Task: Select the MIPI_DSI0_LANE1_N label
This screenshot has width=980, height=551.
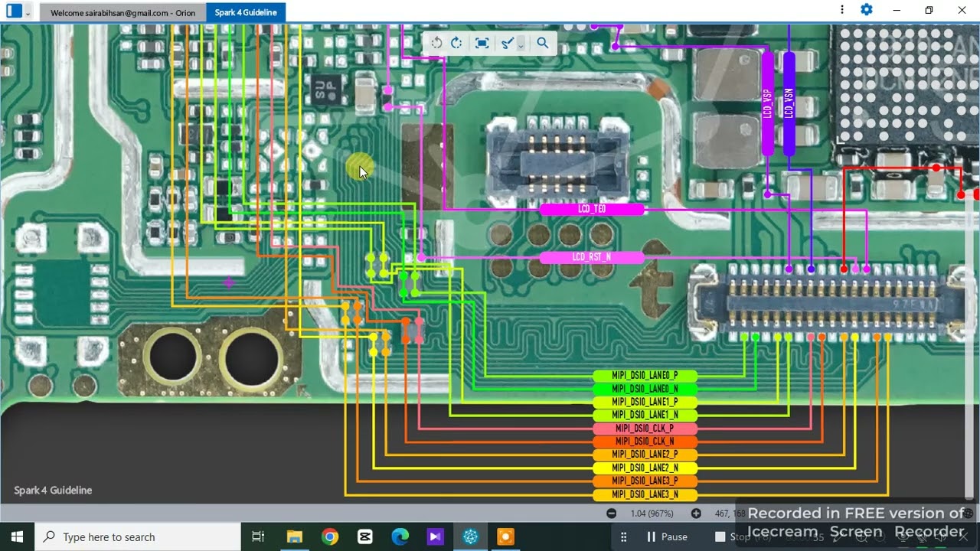Action: pos(645,415)
